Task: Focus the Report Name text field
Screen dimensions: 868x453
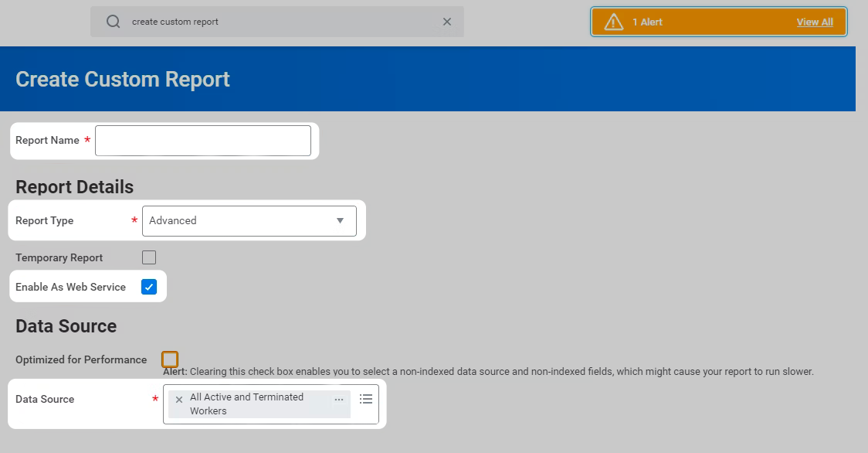Action: pos(203,141)
